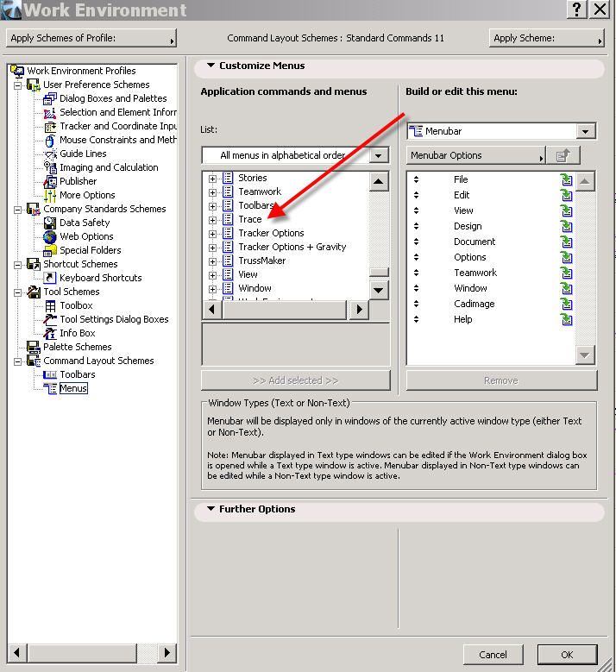616x672 pixels.
Task: Open the Apply Schemes of Profile popup
Action: (91, 38)
